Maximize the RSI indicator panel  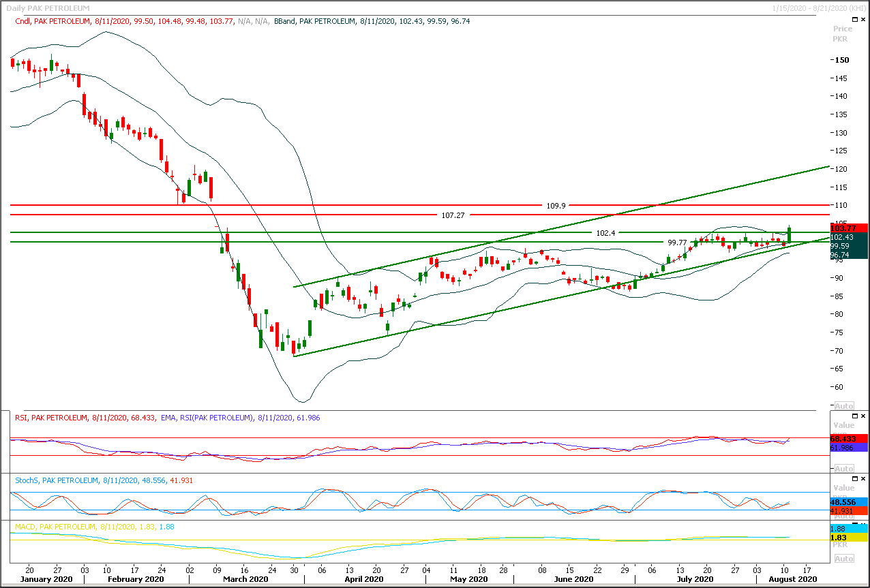click(855, 416)
